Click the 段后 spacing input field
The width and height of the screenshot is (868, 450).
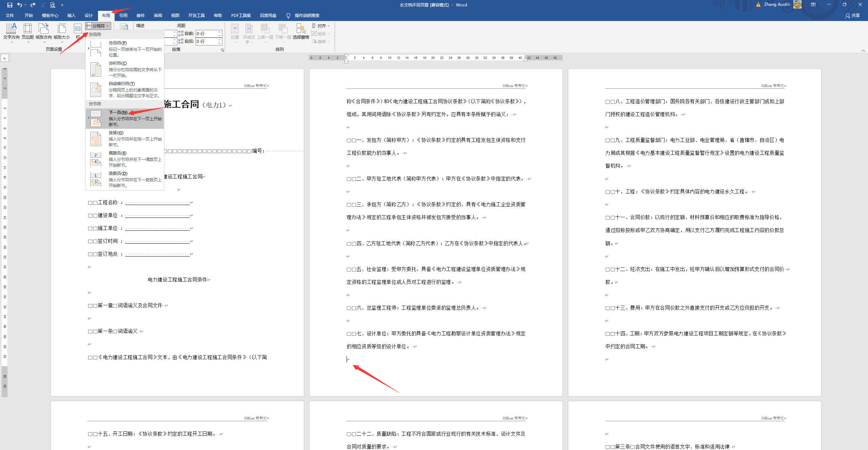(x=206, y=41)
